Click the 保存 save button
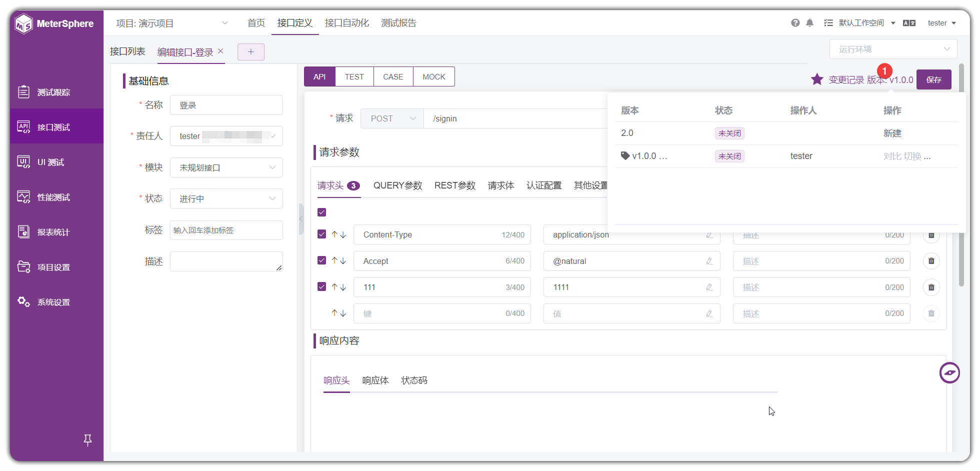 point(933,79)
